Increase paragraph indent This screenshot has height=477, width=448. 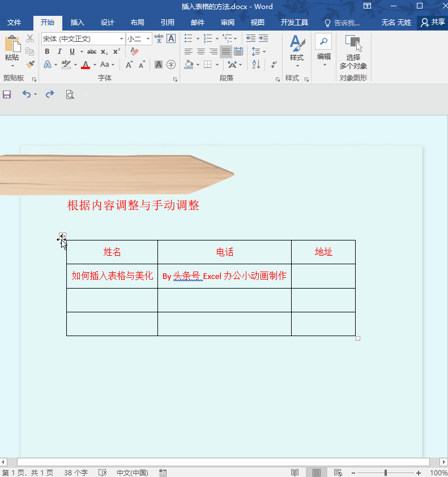coord(263,38)
